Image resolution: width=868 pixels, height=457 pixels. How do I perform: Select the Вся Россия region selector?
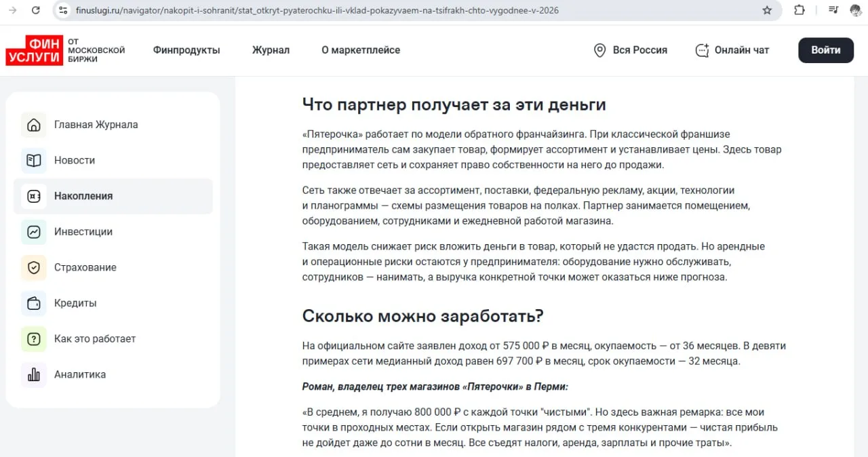point(631,50)
